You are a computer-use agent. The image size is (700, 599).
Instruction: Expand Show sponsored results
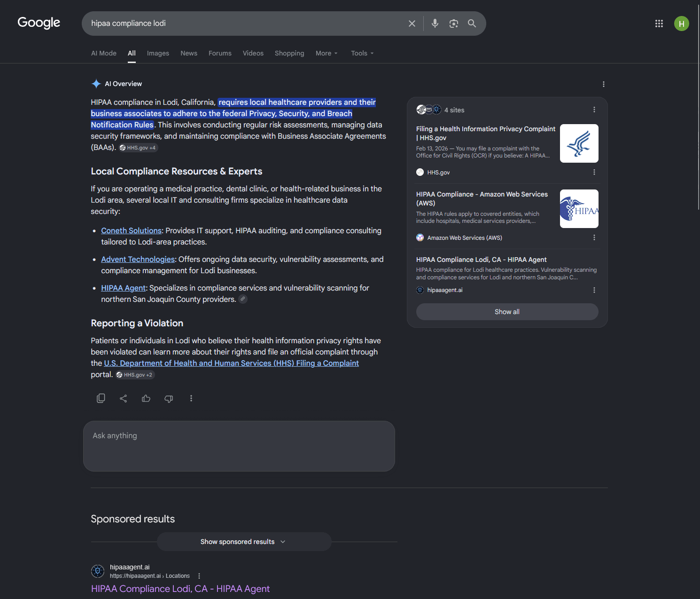pyautogui.click(x=244, y=542)
